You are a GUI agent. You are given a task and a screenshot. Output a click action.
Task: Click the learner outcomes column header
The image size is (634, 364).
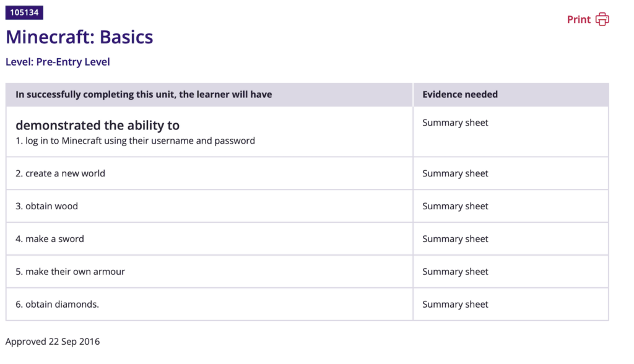coord(144,95)
